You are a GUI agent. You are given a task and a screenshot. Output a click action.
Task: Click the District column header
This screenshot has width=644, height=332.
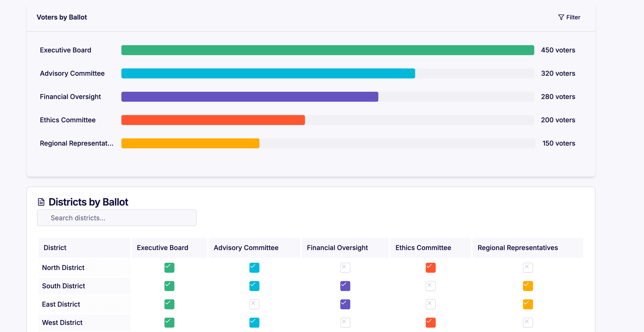pos(55,248)
